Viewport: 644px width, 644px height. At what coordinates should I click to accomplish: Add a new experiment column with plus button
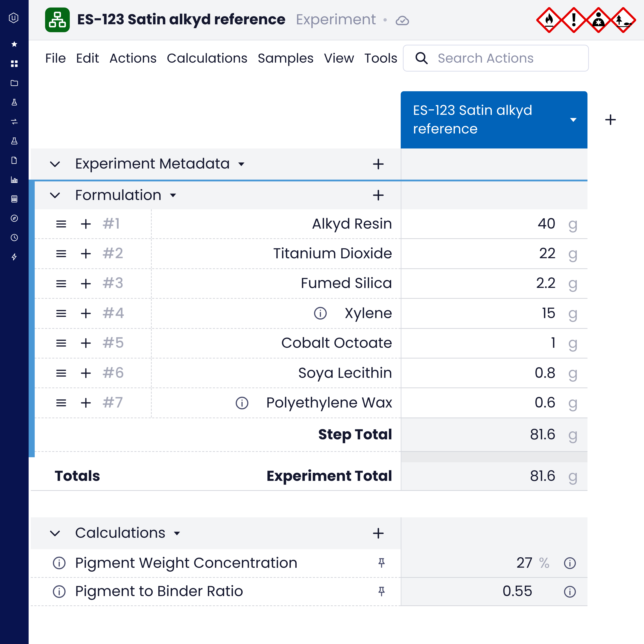click(x=610, y=120)
